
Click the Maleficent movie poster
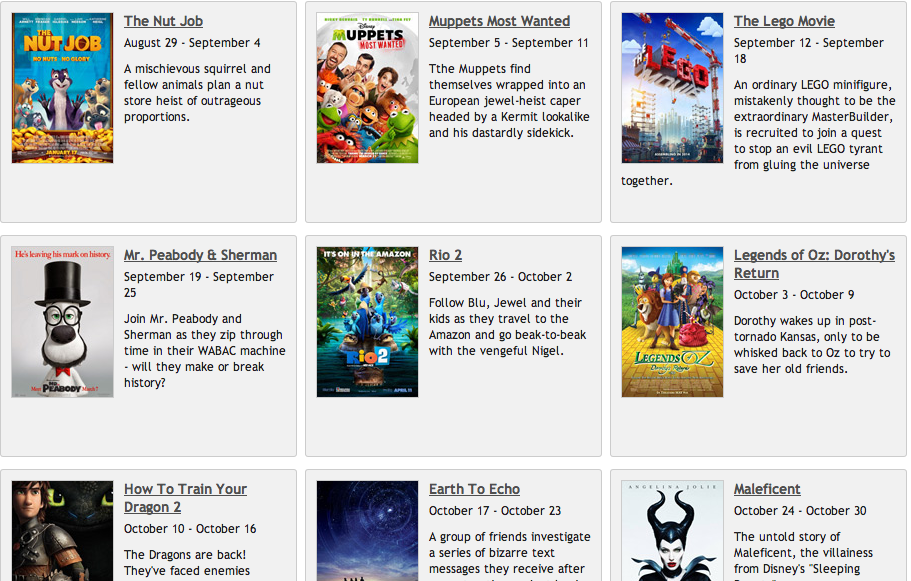click(672, 530)
